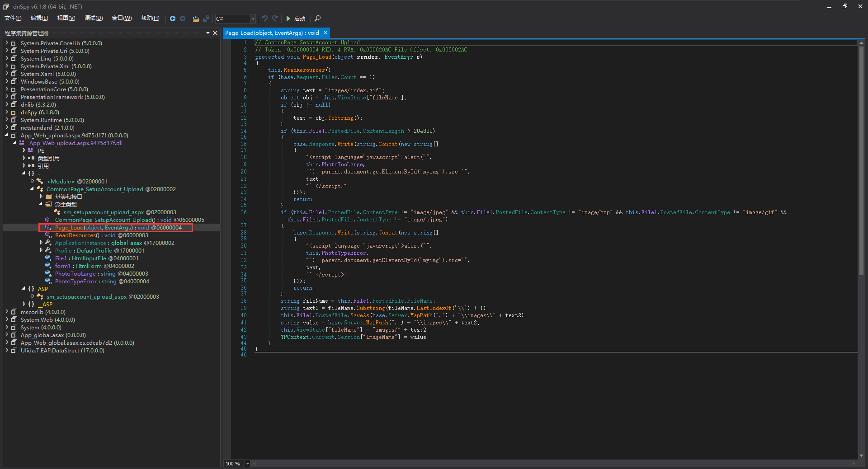Click the App_Web_upload.aspx.9475d17f.dll module icon

(22, 143)
